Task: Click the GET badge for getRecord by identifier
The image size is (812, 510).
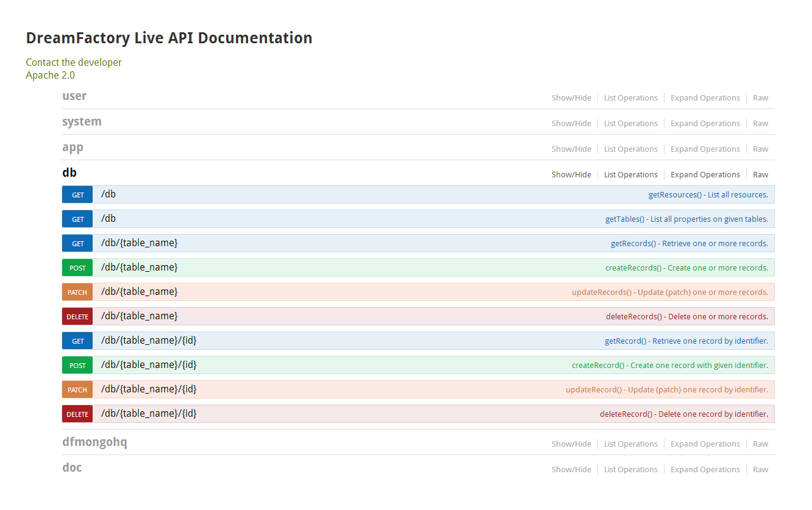Action: 77,340
